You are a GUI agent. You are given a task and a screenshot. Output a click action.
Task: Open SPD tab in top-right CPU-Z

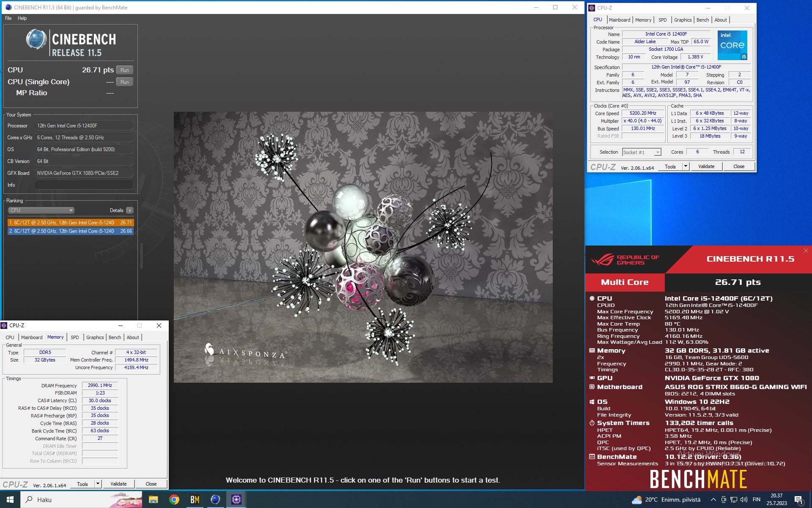[x=662, y=20]
